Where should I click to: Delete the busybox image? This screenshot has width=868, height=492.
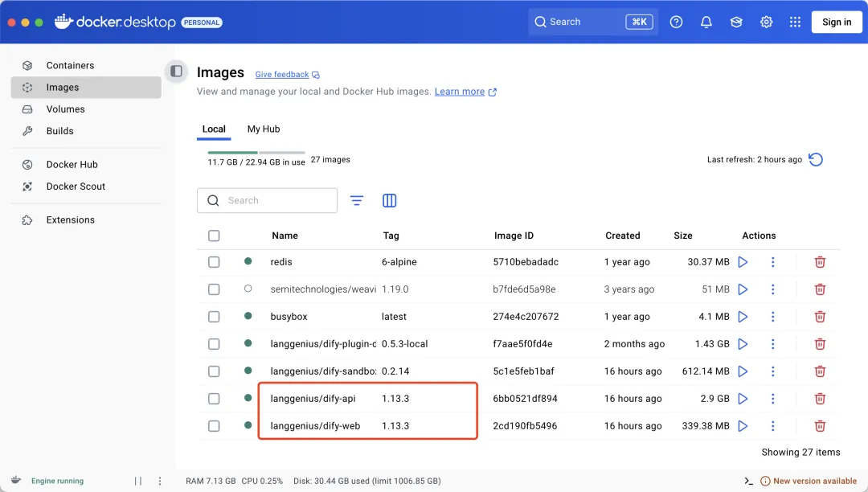pos(820,317)
